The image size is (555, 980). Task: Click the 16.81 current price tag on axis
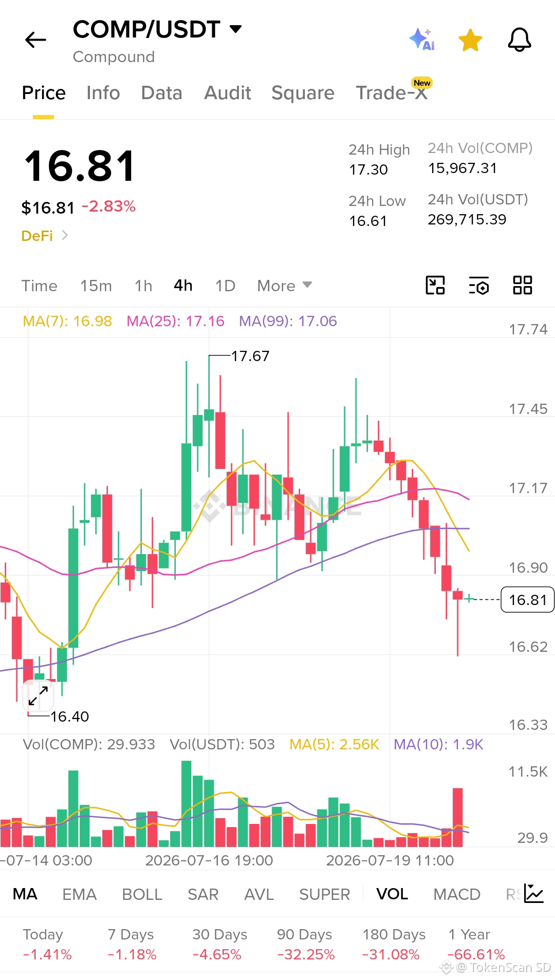(x=527, y=599)
